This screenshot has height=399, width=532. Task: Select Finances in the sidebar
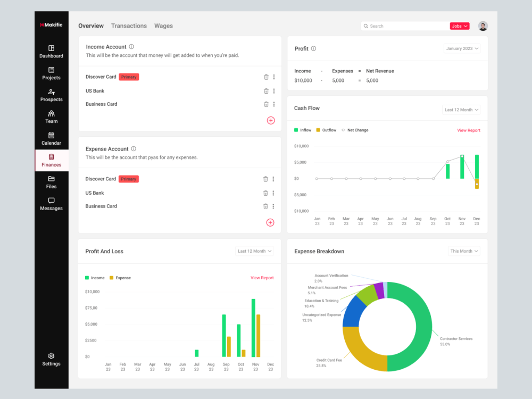click(x=51, y=161)
